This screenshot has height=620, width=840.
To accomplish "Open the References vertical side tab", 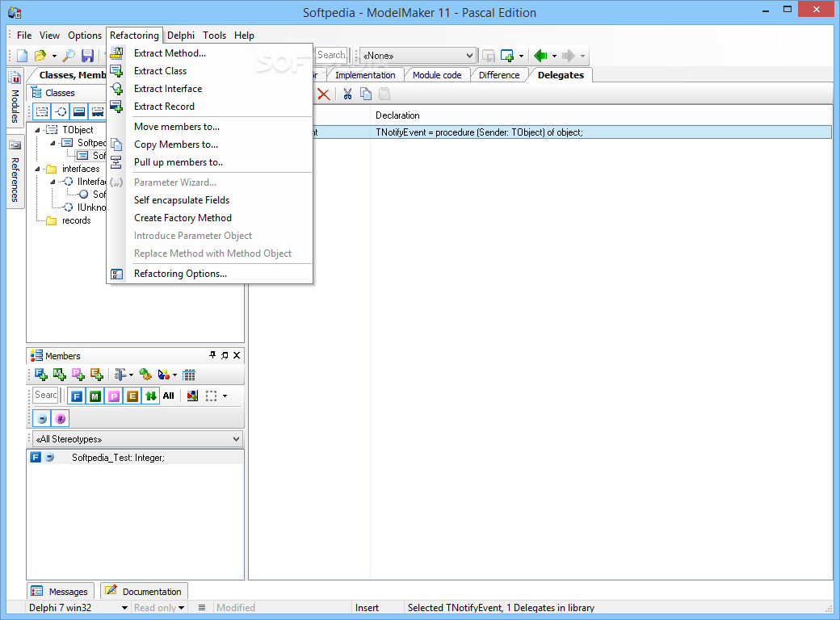I will tap(15, 173).
